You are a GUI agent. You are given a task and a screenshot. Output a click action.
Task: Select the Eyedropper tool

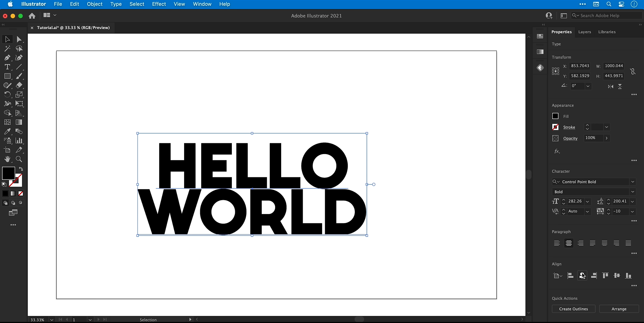pos(7,132)
